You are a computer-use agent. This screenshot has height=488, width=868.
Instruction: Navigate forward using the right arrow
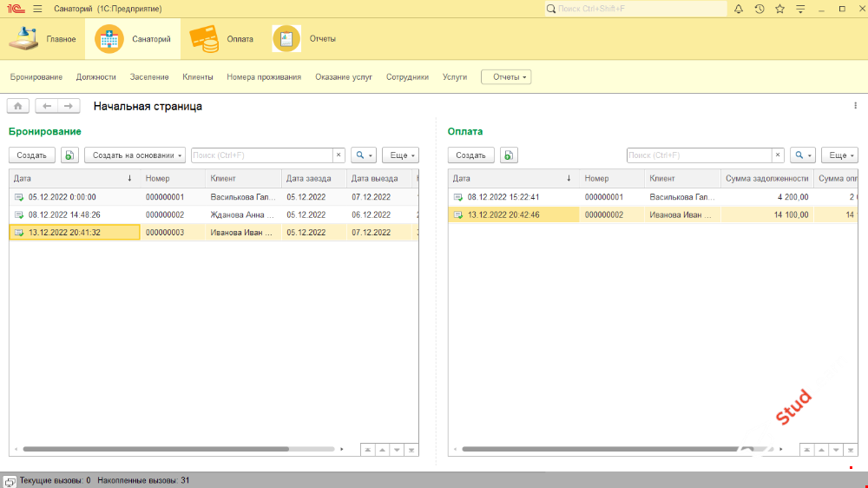[69, 106]
